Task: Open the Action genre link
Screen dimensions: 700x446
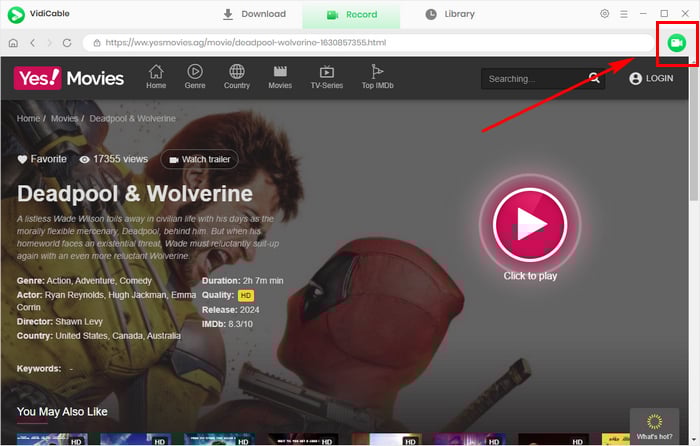Action: pyautogui.click(x=58, y=281)
